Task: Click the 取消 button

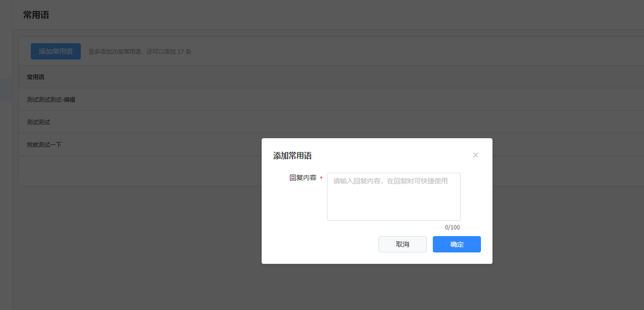Action: tap(403, 244)
